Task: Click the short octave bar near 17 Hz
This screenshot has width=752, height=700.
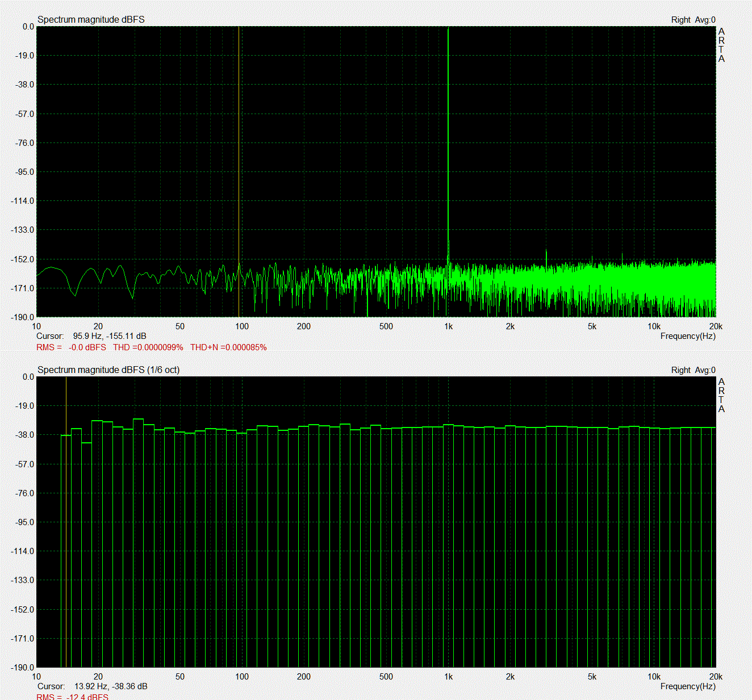Action: pos(86,555)
